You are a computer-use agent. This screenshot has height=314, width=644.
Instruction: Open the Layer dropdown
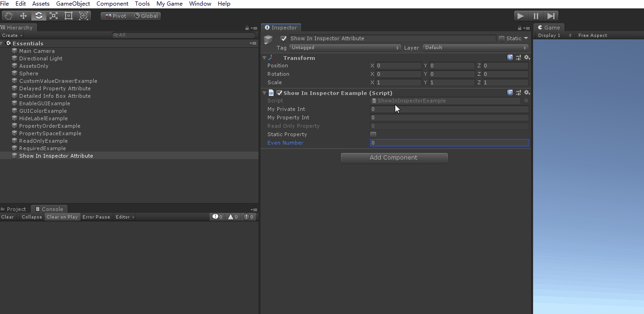coord(475,48)
